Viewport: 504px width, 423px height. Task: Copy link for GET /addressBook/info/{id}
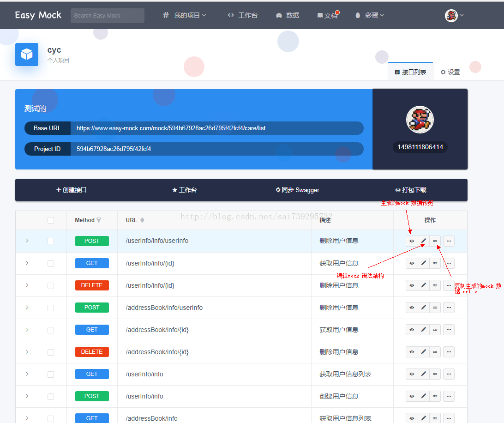[x=435, y=330]
